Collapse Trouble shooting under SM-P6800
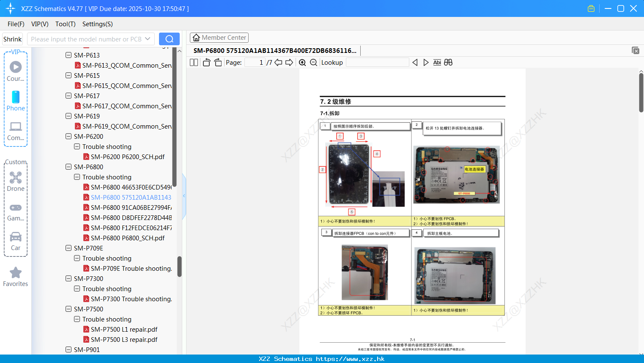 pos(77,177)
